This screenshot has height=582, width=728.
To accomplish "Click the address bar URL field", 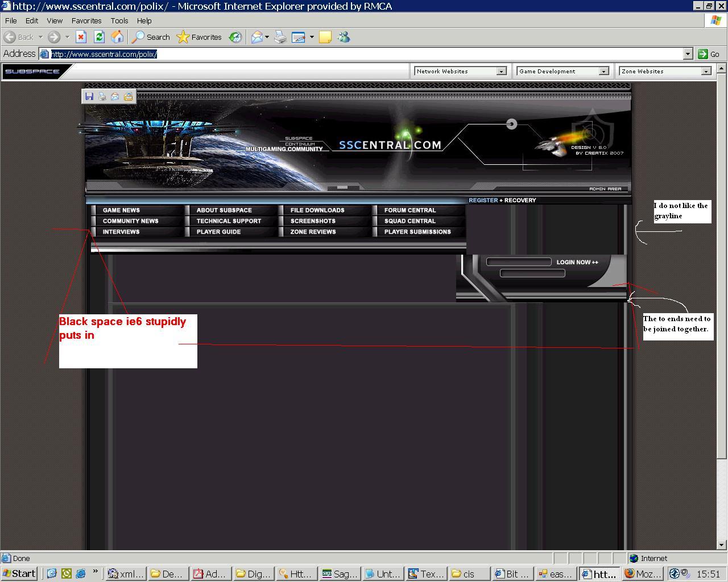I will coord(366,54).
